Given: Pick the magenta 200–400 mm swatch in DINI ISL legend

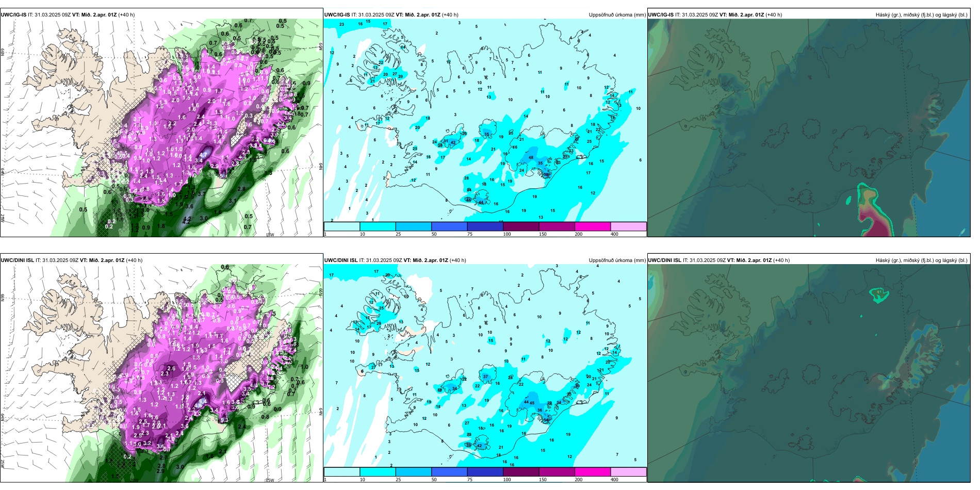Looking at the screenshot, I should click(593, 472).
